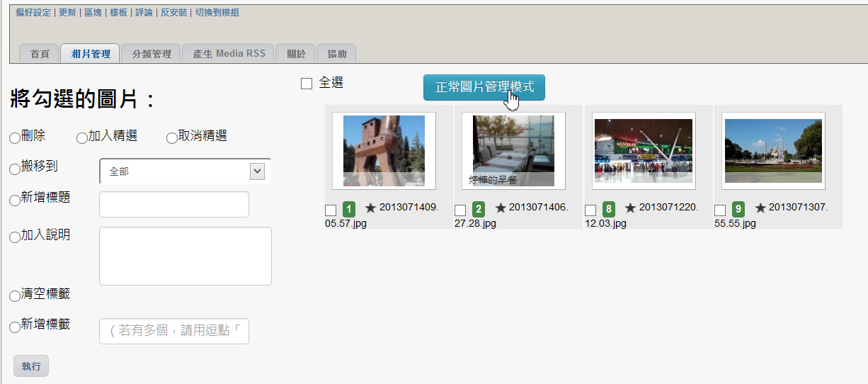This screenshot has width=868, height=384.
Task: Check the 全選 select-all checkbox
Action: (x=307, y=84)
